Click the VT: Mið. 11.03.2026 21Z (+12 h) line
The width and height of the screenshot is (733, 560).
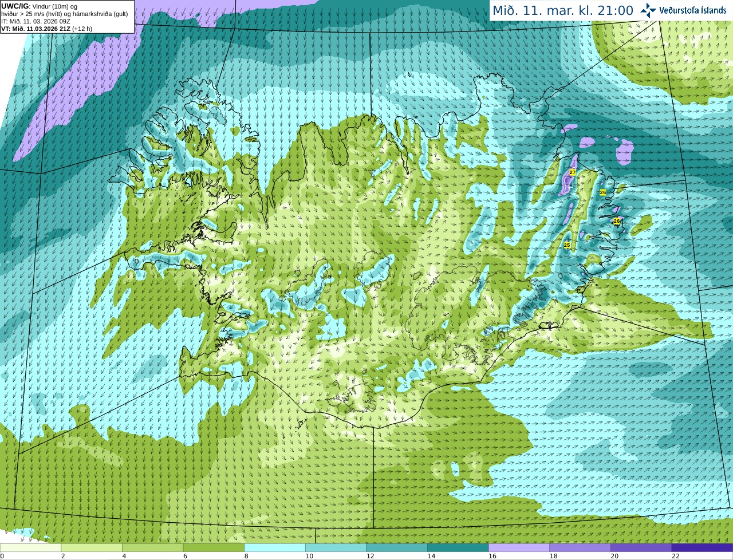46,29
